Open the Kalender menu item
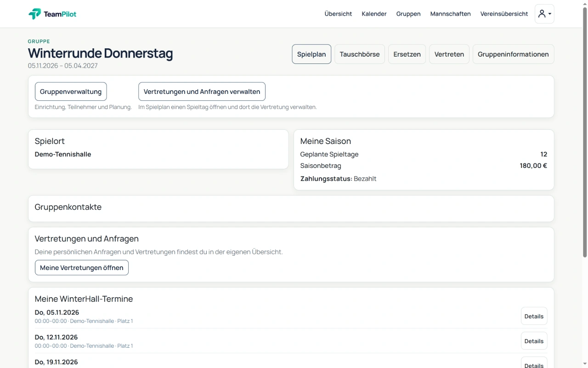This screenshot has width=588, height=368. coord(374,14)
